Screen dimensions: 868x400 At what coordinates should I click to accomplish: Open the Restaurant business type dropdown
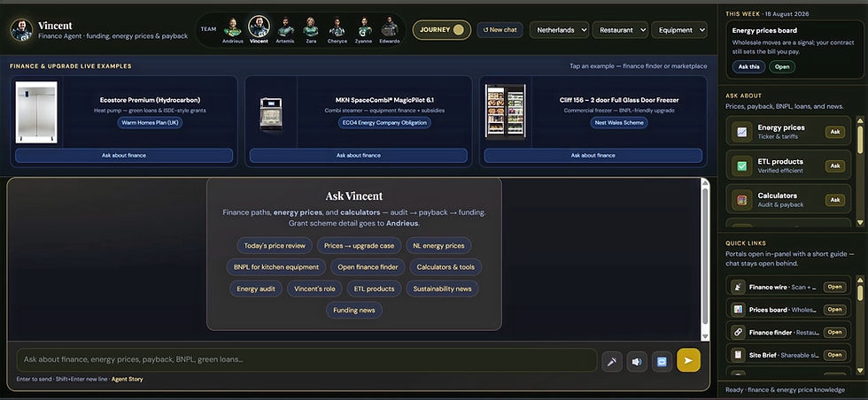[x=620, y=30]
